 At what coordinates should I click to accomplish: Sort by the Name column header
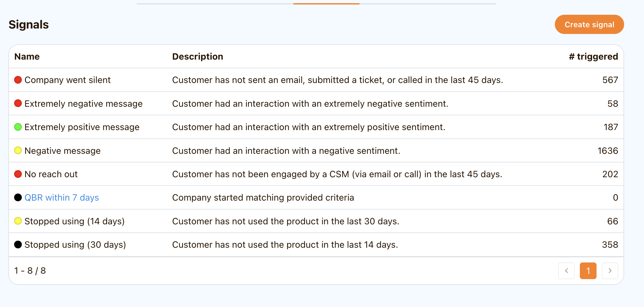pos(27,56)
